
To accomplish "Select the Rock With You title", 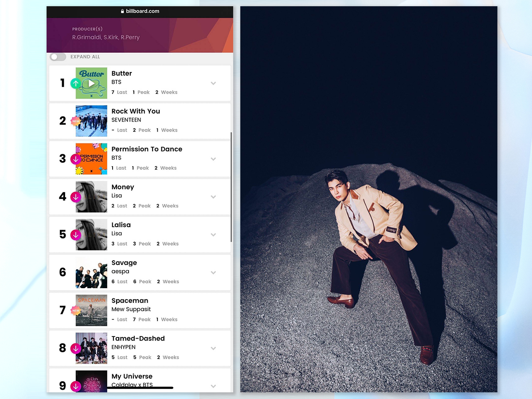I will point(136,111).
